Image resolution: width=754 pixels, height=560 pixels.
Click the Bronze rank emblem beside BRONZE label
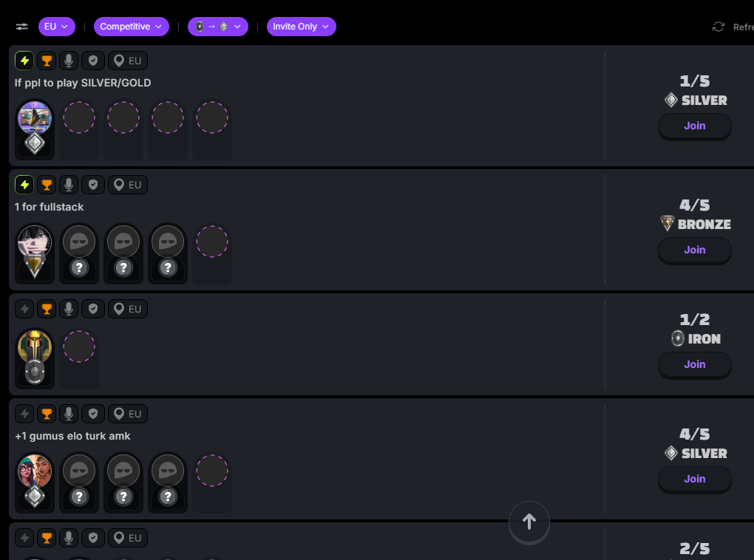(667, 223)
